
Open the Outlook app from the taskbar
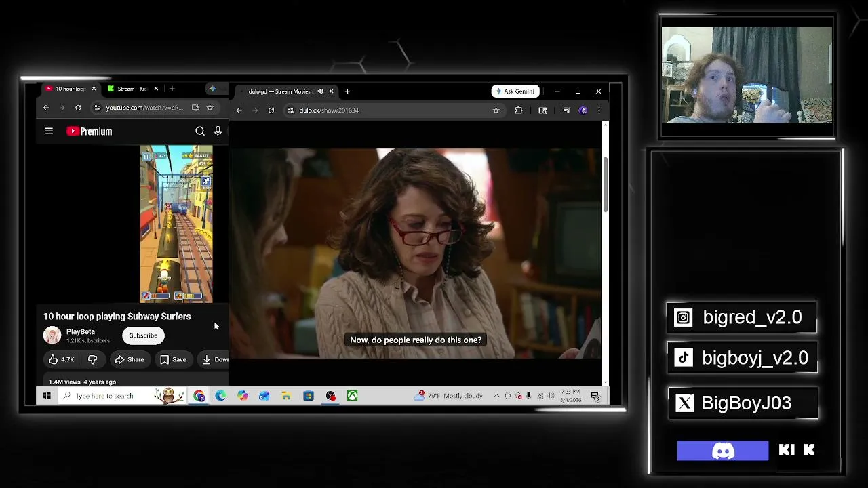point(264,396)
